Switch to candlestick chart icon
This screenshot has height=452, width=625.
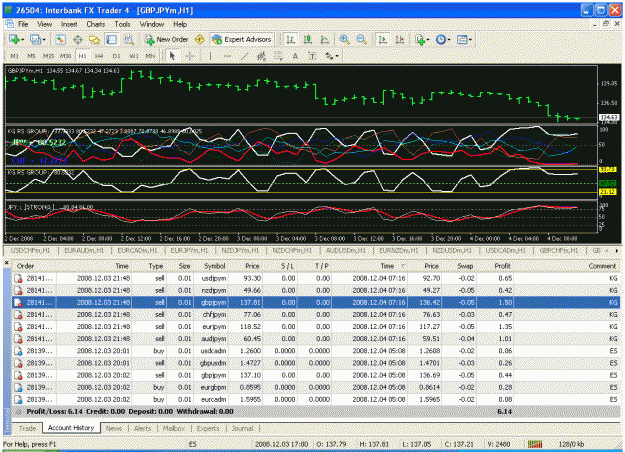307,39
